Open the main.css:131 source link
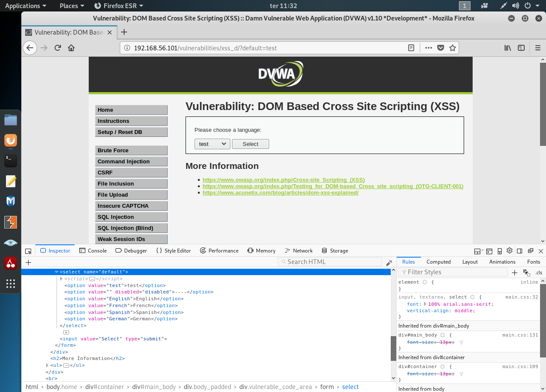Image resolution: width=546 pixels, height=392 pixels. pyautogui.click(x=520, y=335)
